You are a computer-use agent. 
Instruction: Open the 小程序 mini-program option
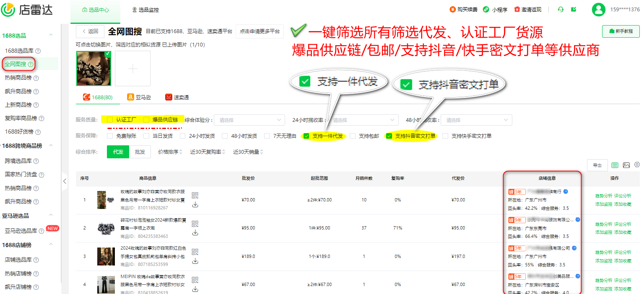tap(495, 9)
